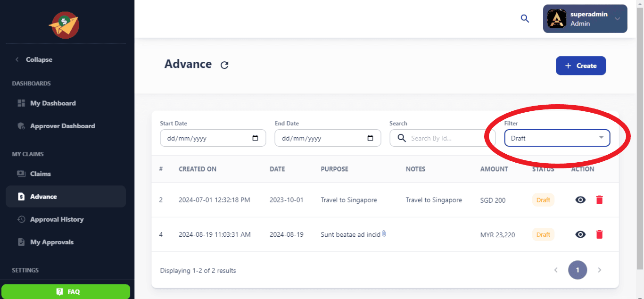Delete the Travel to Singapore advance
The width and height of the screenshot is (644, 299).
click(x=599, y=200)
